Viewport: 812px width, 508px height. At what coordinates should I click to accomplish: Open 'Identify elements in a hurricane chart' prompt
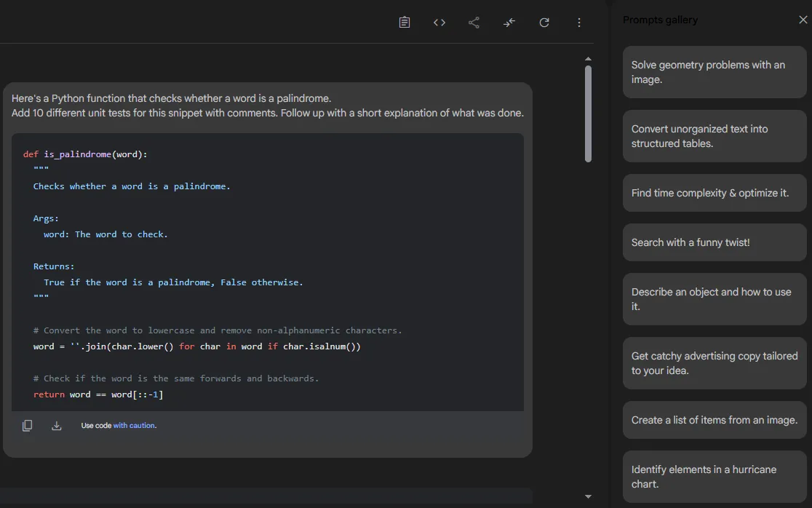[715, 477]
